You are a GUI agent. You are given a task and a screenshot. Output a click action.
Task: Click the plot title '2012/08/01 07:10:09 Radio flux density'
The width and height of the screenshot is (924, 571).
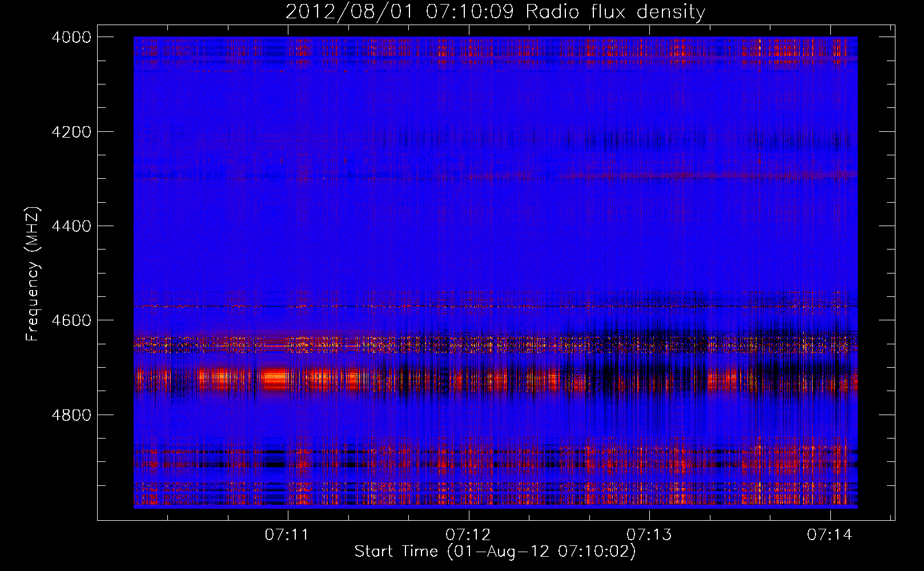tap(495, 11)
